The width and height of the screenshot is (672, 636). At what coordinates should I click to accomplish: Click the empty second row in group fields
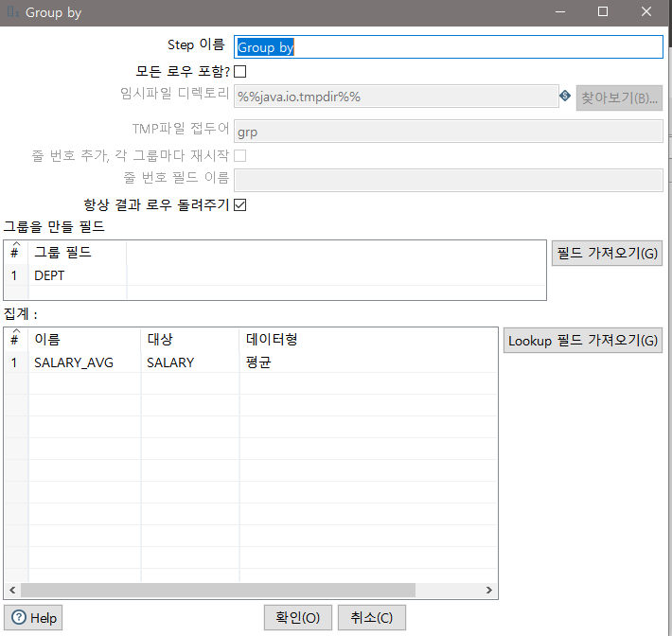pos(78,291)
